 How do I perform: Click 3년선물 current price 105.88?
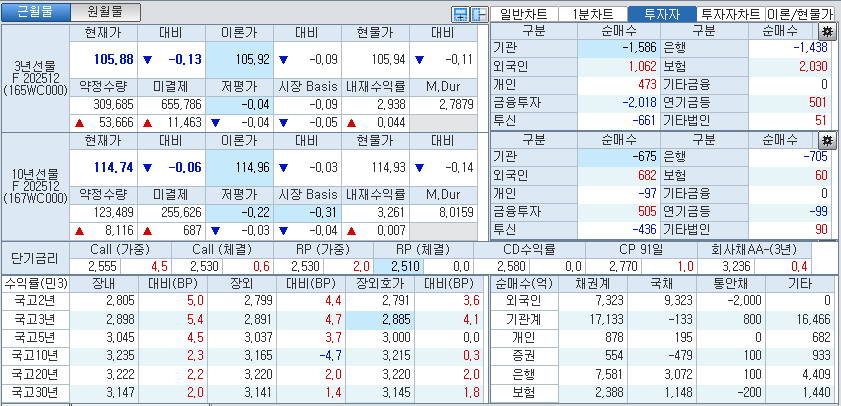[x=104, y=60]
